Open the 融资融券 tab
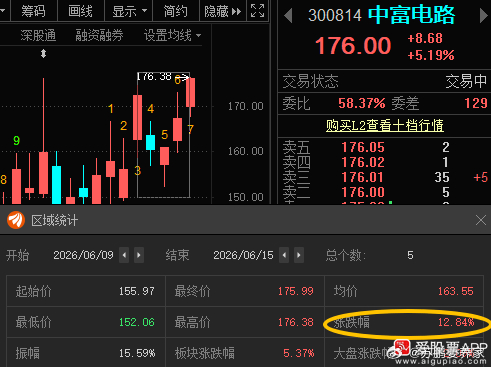 coord(99,35)
